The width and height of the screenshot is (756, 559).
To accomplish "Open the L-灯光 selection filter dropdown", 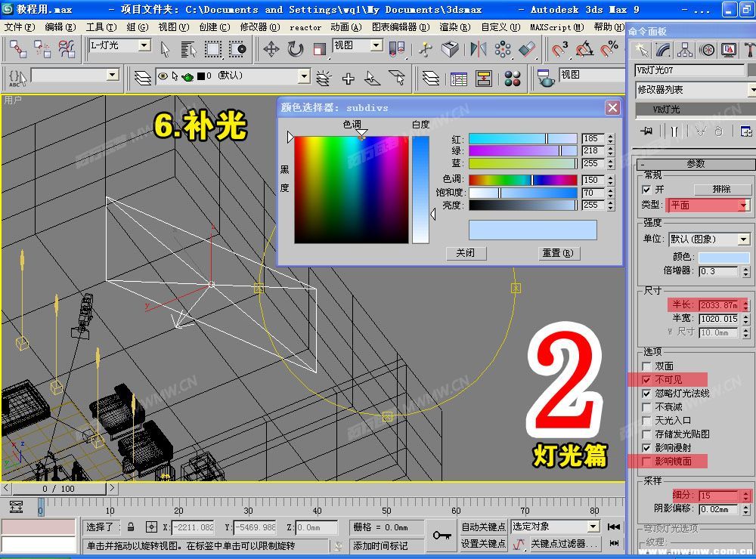I will point(144,45).
